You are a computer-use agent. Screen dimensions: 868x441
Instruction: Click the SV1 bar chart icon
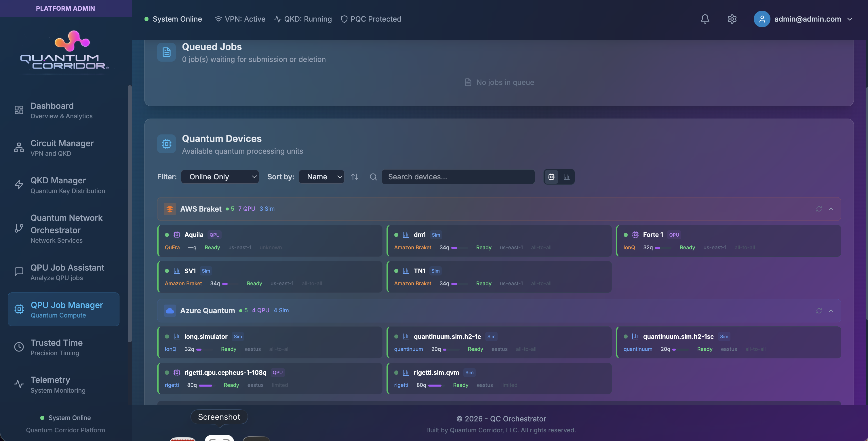pos(177,271)
